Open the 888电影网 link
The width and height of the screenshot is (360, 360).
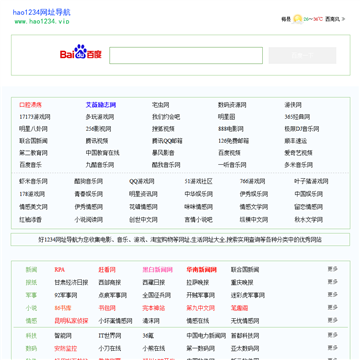231,129
